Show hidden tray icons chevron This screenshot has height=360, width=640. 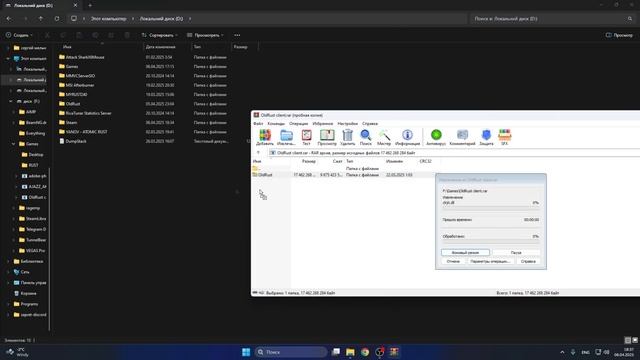[x=562, y=352]
